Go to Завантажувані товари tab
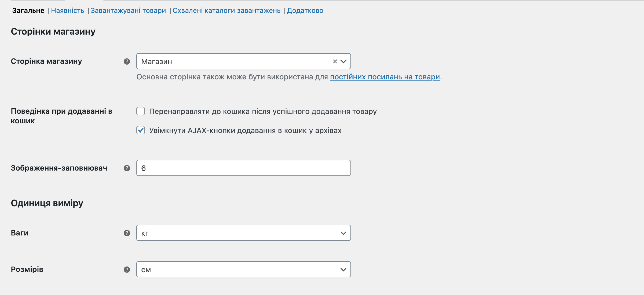This screenshot has height=295, width=644. tap(128, 10)
